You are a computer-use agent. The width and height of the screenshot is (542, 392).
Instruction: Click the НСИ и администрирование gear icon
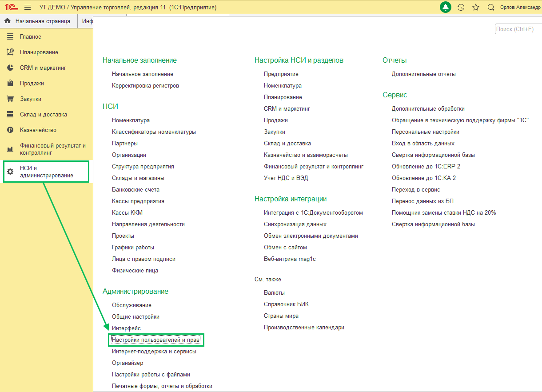pos(10,172)
